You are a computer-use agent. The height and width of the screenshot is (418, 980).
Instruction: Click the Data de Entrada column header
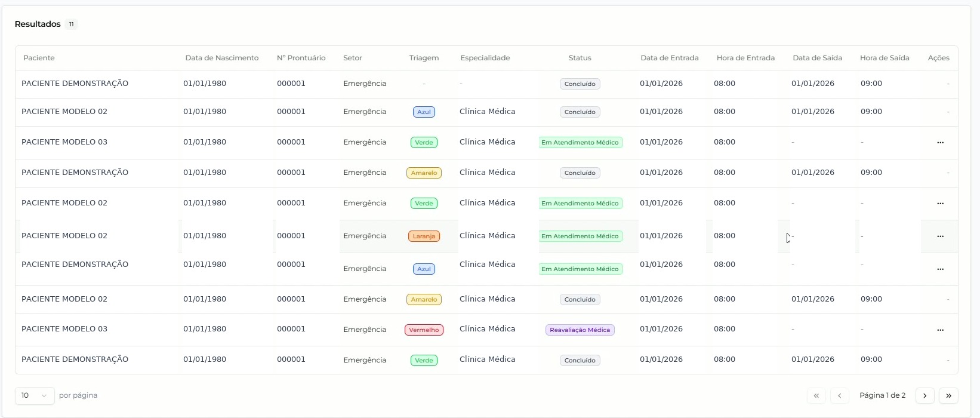[670, 58]
